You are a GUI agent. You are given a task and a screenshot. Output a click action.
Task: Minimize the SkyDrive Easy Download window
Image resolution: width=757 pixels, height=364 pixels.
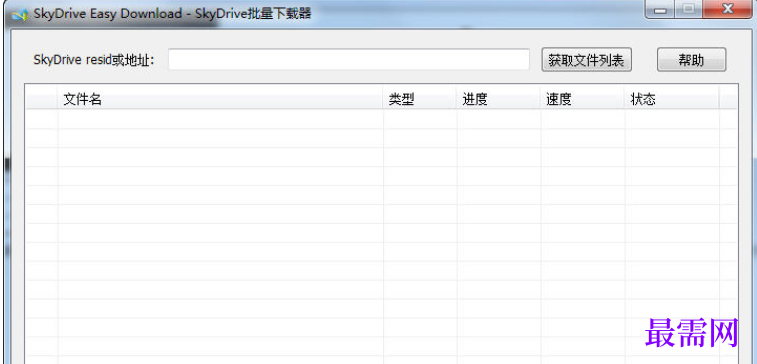(661, 10)
